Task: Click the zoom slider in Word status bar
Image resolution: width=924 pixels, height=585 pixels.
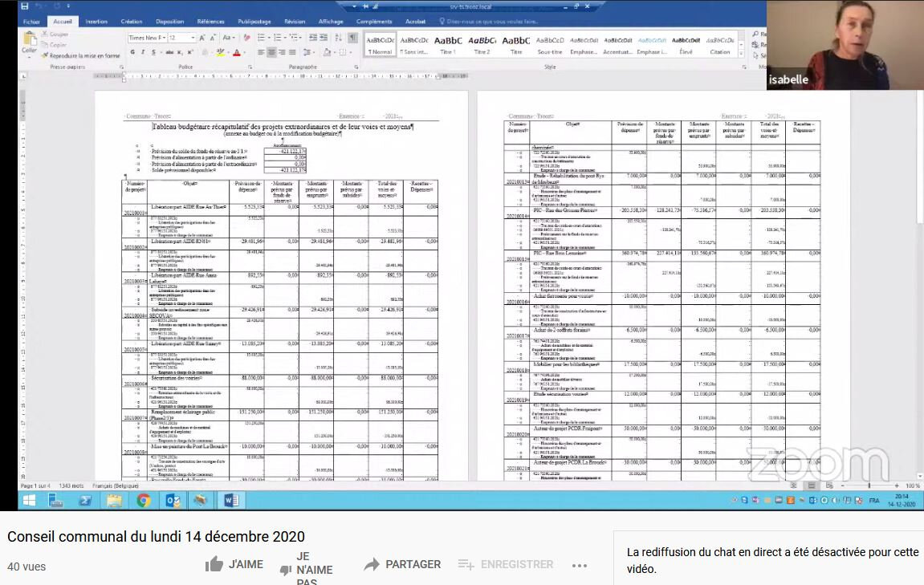Action: (x=869, y=486)
